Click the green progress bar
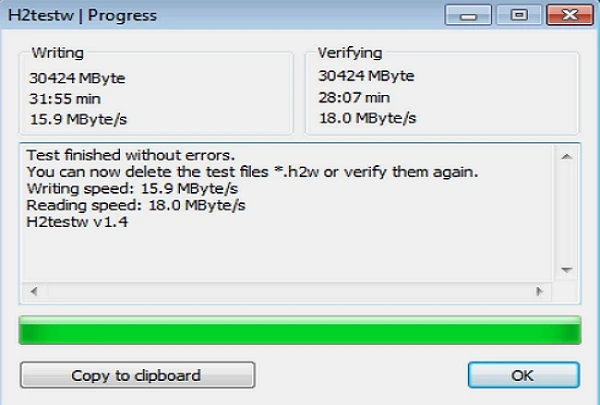 point(300,330)
